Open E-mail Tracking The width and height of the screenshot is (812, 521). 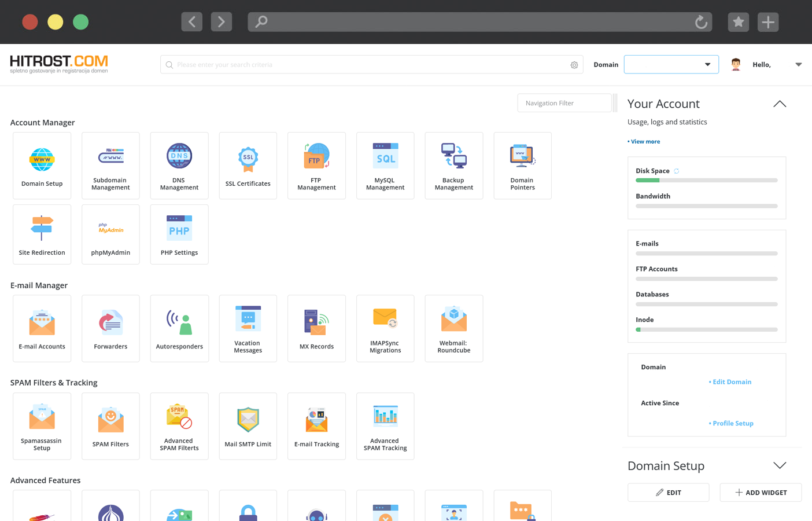click(316, 426)
